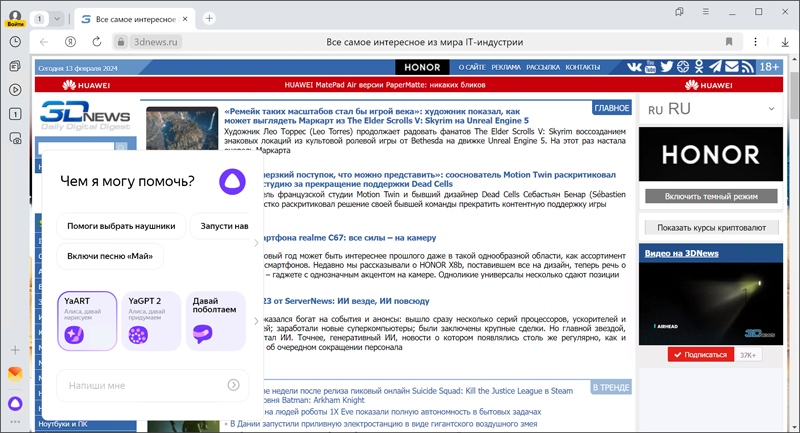Open the history clock icon in sidebar
The height and width of the screenshot is (433, 800).
(15, 42)
